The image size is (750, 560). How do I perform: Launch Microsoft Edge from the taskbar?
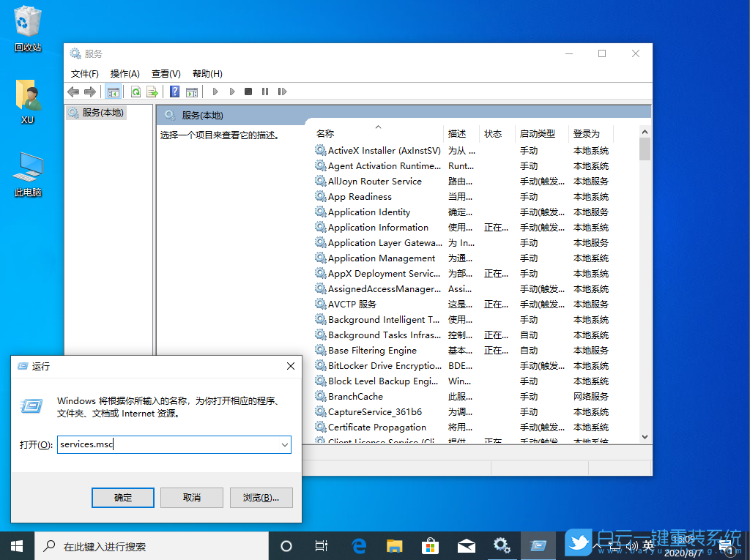[358, 545]
